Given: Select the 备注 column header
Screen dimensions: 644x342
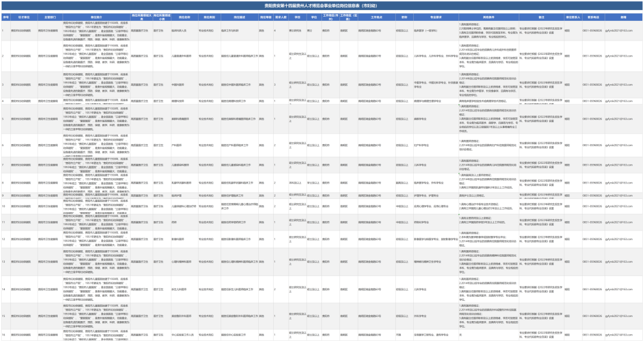Looking at the screenshot, I should pos(541,17).
